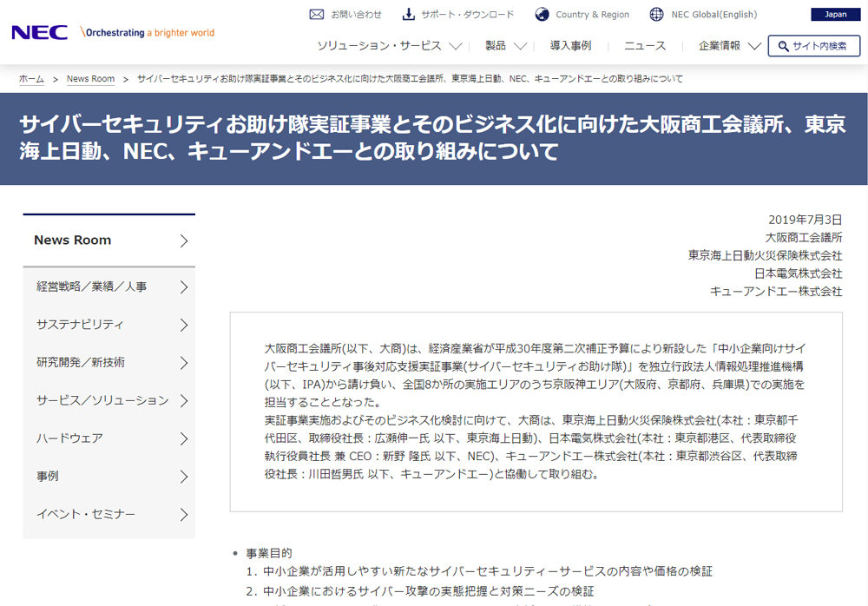868x606 pixels.
Task: Click the Orchestrating a brighter world tagline
Action: (x=148, y=32)
